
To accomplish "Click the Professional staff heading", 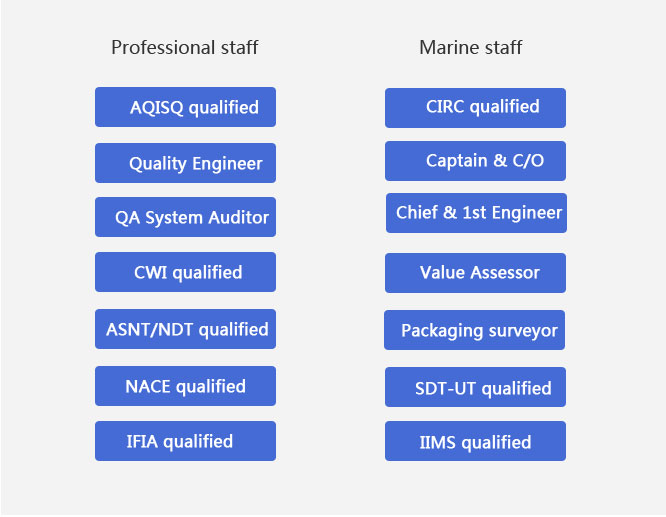I will (x=185, y=47).
